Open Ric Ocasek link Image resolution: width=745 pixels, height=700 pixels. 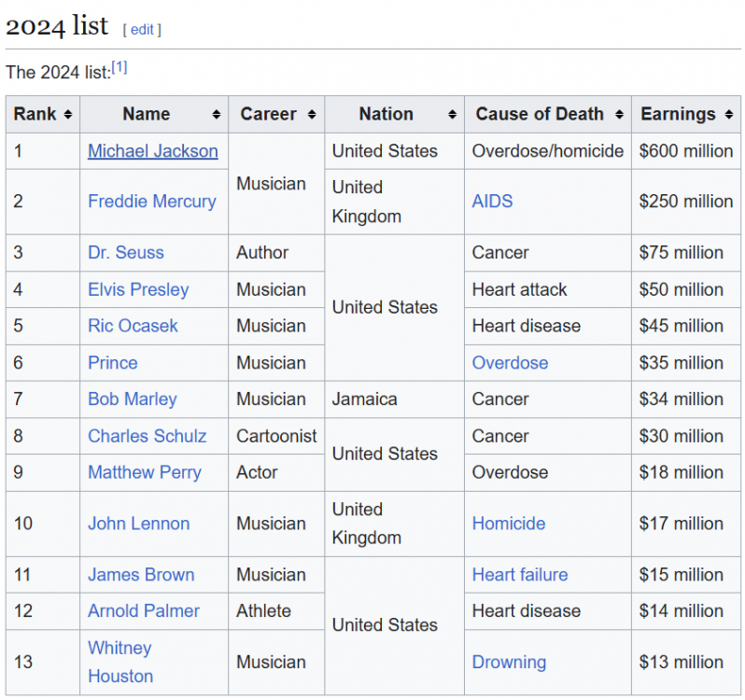[x=133, y=326]
